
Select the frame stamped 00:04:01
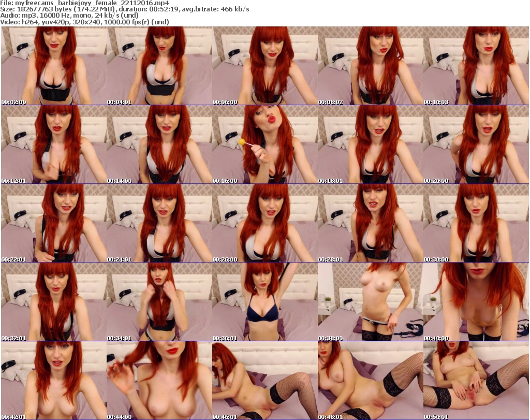[159, 66]
